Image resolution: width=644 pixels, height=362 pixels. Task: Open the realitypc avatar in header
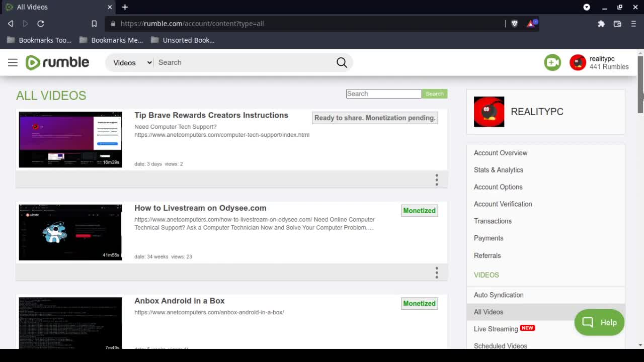tap(578, 62)
